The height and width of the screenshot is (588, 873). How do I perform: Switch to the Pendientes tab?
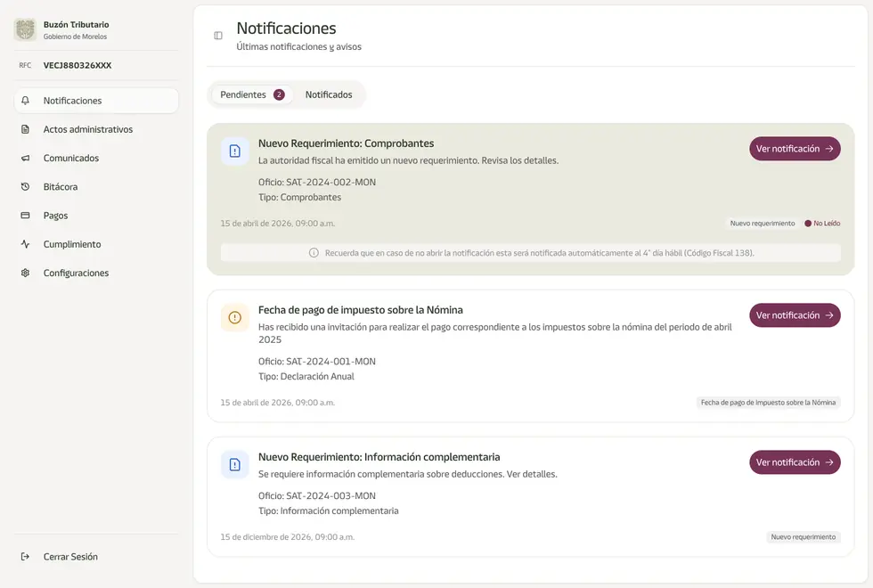(x=251, y=94)
